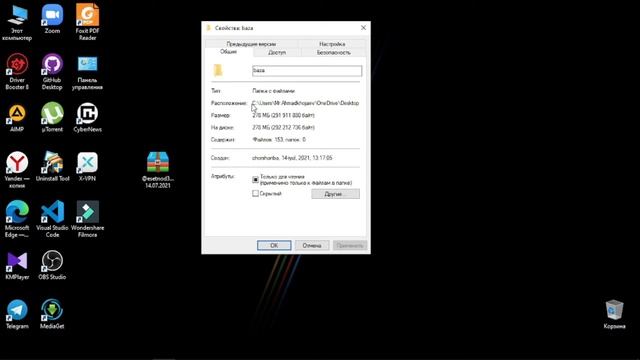Toggle the read-only attribute checkbox
This screenshot has height=360, width=640.
click(x=256, y=179)
